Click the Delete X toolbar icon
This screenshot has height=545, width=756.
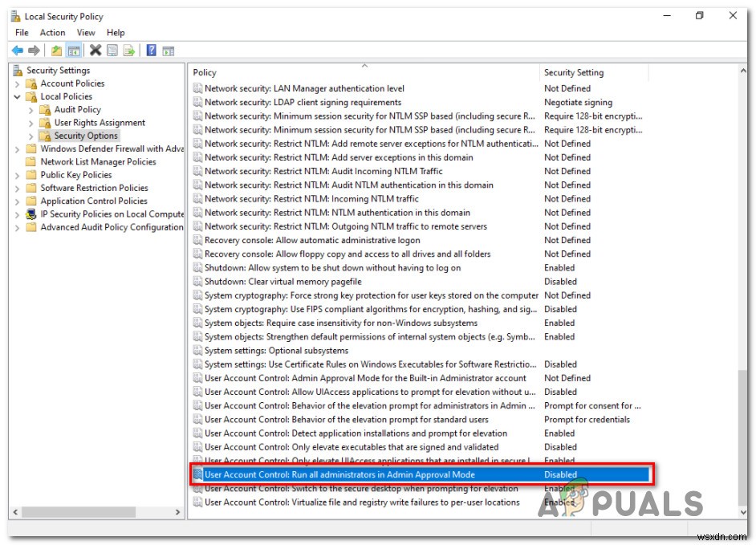96,50
